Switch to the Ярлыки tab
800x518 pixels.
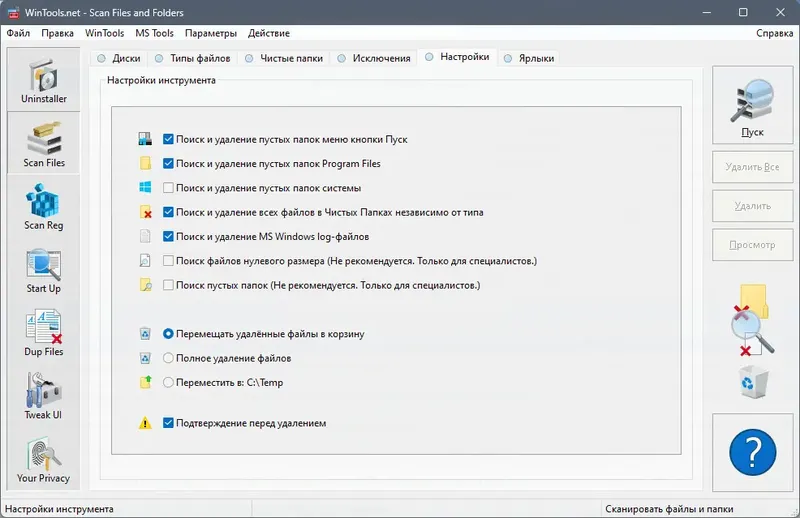[x=529, y=58]
